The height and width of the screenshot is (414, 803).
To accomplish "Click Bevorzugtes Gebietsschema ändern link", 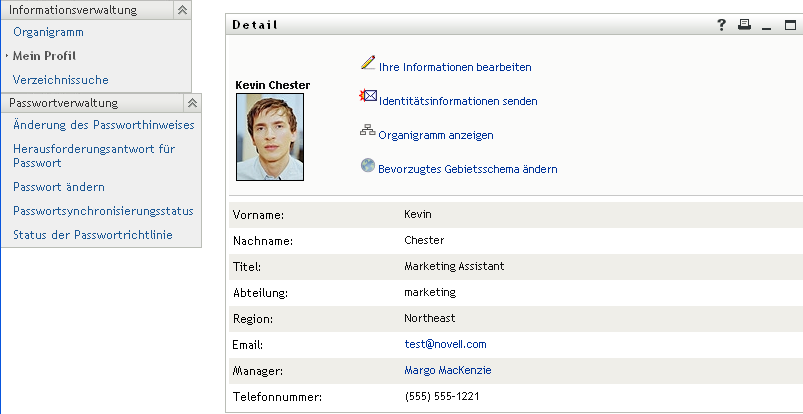I will (x=467, y=169).
